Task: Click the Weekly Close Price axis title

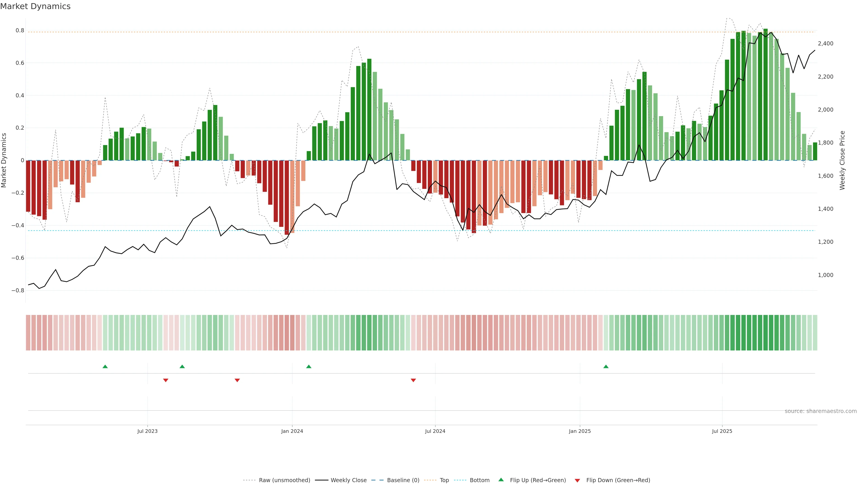Action: click(x=842, y=160)
